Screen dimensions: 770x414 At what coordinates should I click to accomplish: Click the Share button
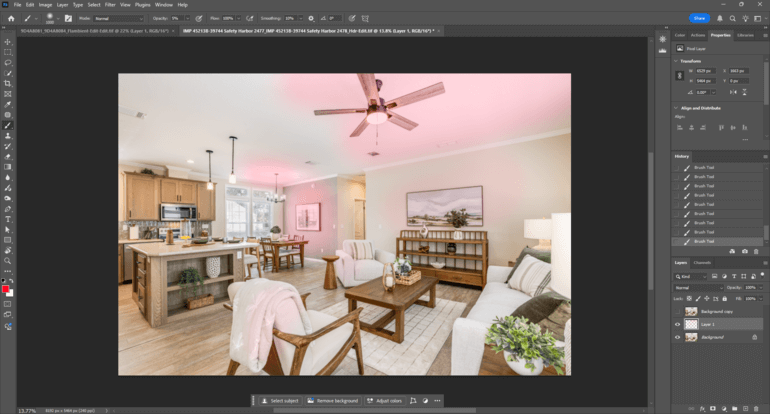pos(699,18)
